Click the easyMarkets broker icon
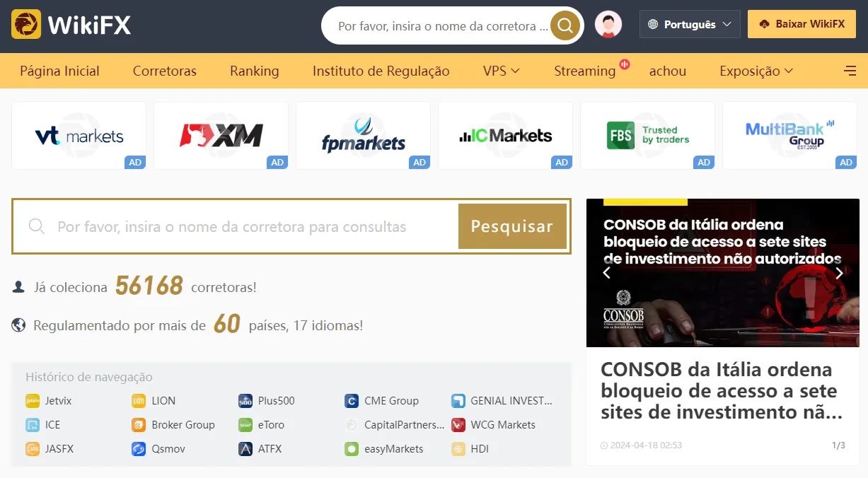Image resolution: width=868 pixels, height=478 pixels. pyautogui.click(x=352, y=449)
